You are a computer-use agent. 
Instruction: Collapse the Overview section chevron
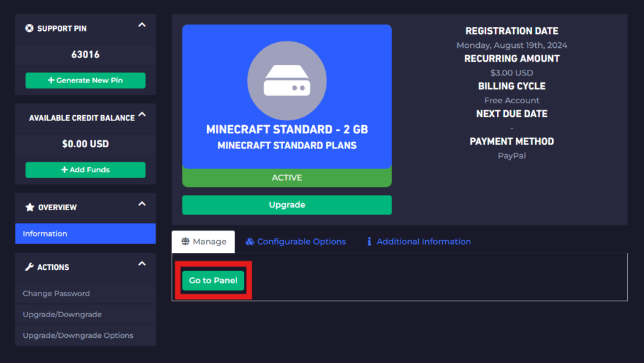click(142, 204)
